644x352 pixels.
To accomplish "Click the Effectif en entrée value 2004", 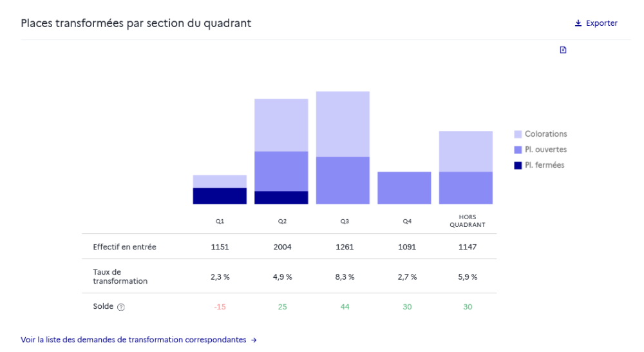I will (282, 247).
